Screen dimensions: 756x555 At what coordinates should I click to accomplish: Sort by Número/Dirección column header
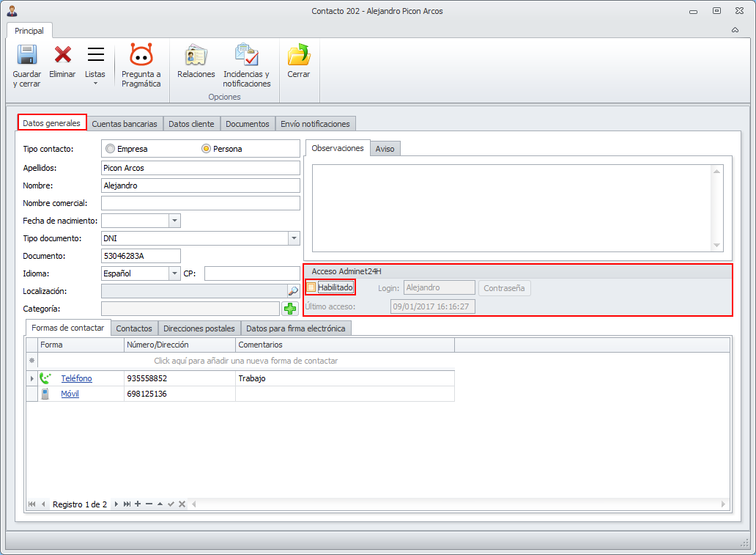click(x=179, y=345)
